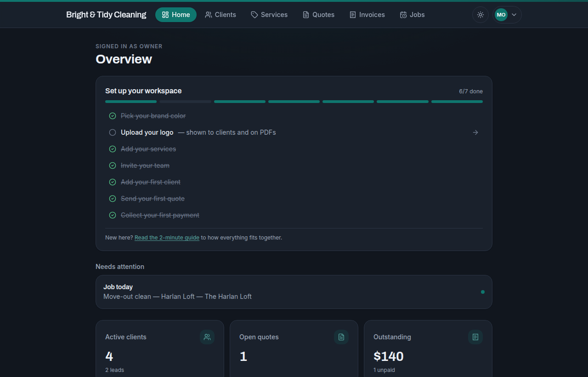Click the MO avatar circle

pos(501,15)
